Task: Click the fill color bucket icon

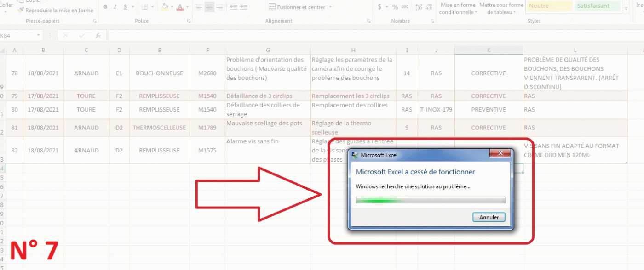Action: pyautogui.click(x=165, y=7)
